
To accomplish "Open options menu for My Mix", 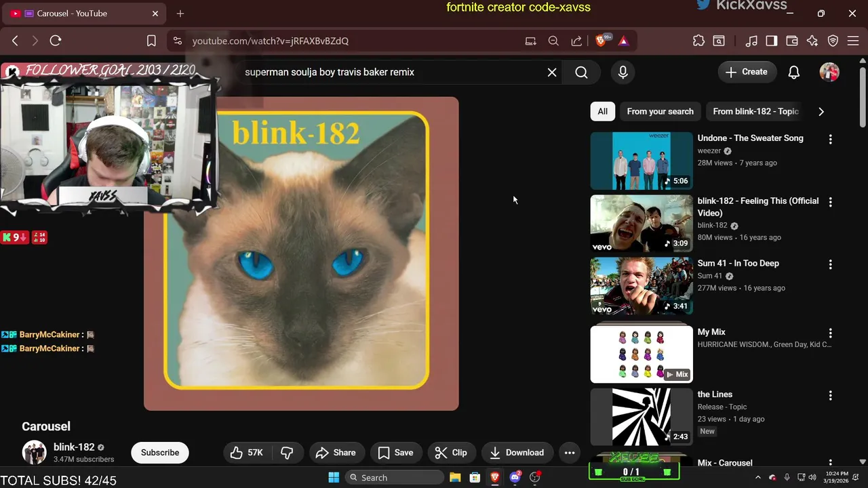I will (831, 333).
